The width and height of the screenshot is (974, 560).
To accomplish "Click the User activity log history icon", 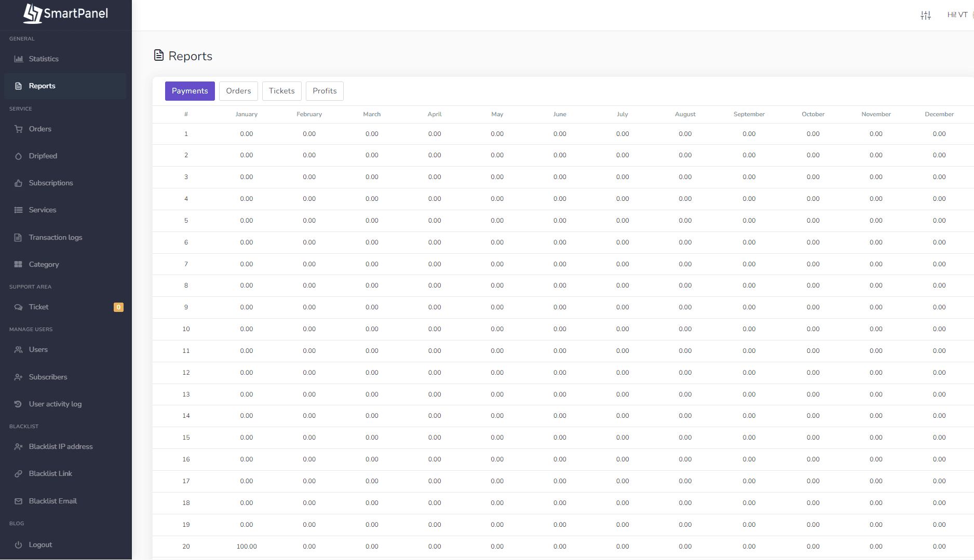I will [19, 404].
